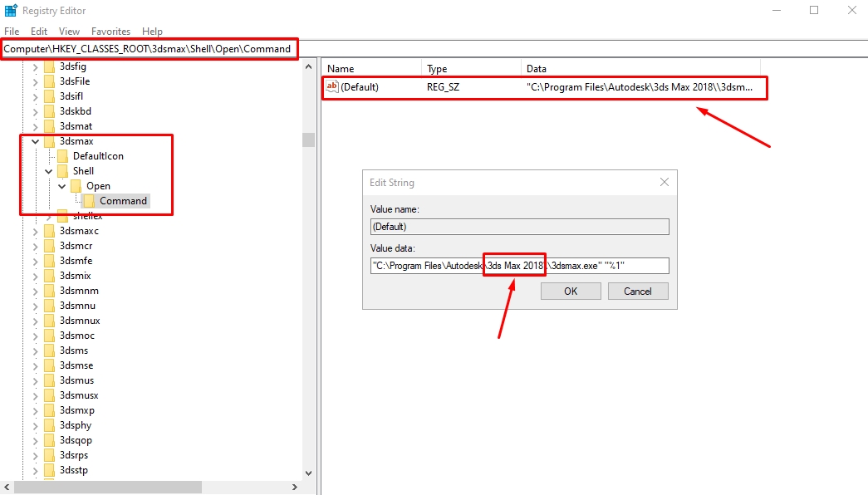
Task: Expand the 3dsFile key
Action: click(35, 81)
